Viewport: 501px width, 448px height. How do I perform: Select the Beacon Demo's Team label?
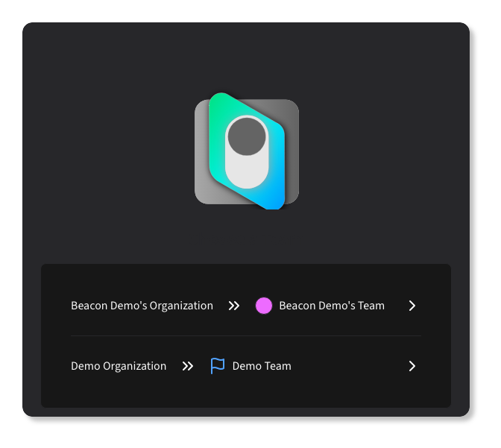click(332, 306)
